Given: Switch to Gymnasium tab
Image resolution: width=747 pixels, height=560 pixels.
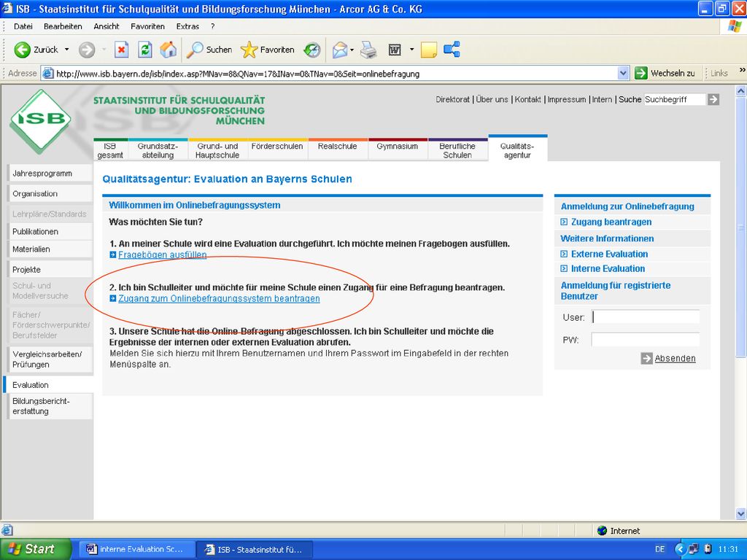Looking at the screenshot, I should pos(398,149).
